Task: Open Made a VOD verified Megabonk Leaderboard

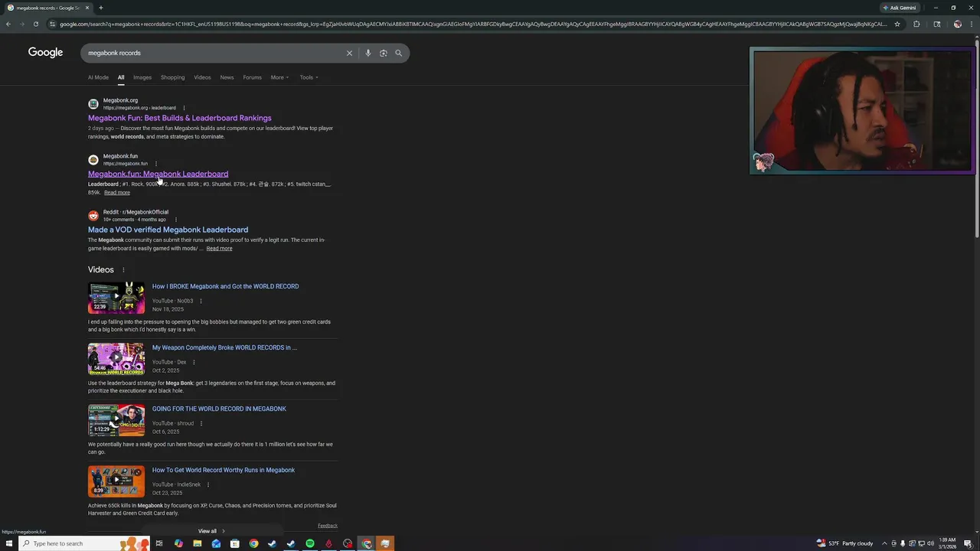Action: point(168,230)
